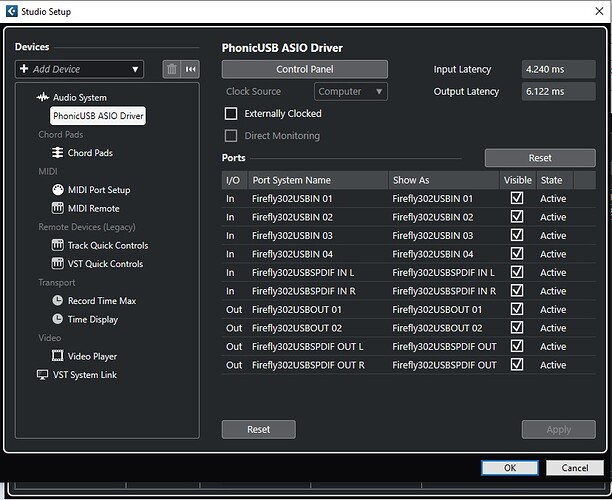Screen dimensions: 612x500
Task: Uncheck Visible for Firefly302USBIN 01
Action: coord(517,198)
